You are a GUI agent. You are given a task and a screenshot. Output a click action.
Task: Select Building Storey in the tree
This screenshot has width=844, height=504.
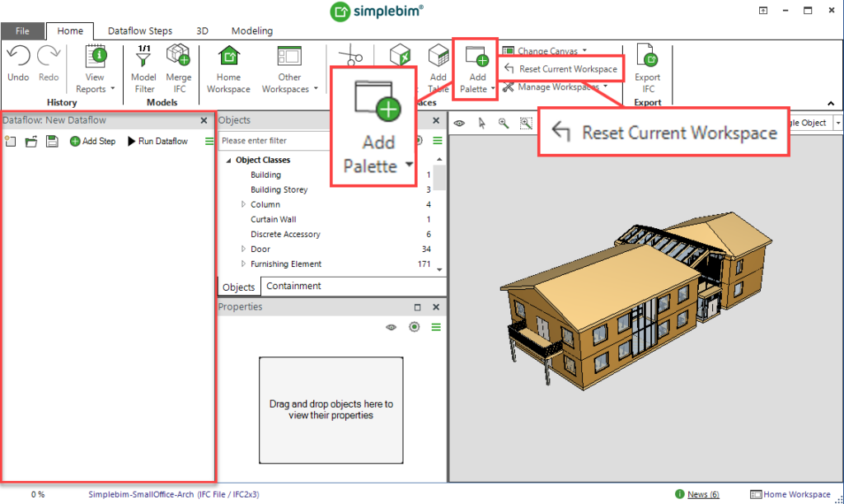click(279, 189)
